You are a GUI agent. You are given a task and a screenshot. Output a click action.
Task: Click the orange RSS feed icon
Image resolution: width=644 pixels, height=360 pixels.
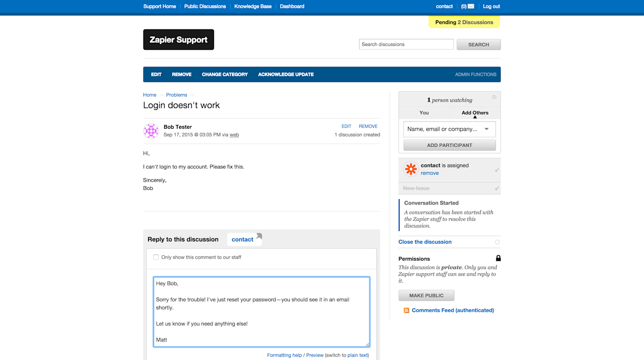tap(407, 310)
